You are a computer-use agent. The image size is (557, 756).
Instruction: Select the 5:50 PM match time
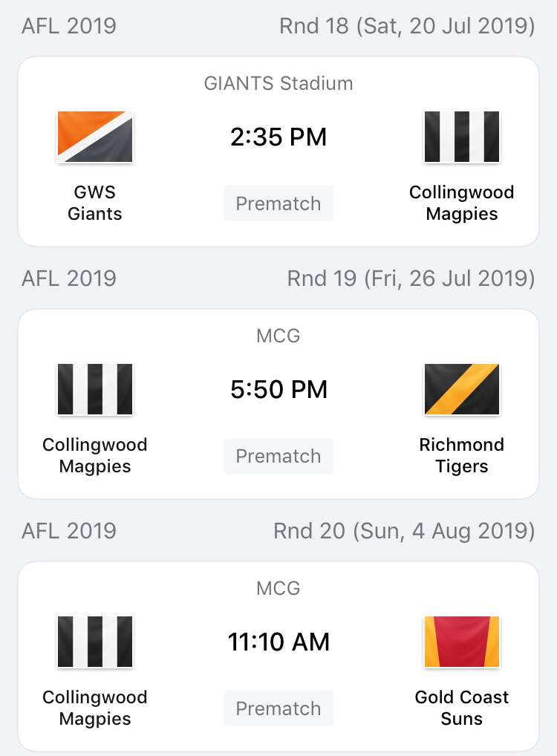coord(278,390)
